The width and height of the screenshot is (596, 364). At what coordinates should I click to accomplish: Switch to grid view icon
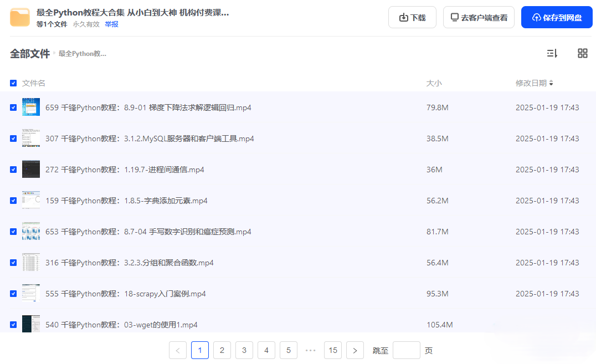point(582,53)
